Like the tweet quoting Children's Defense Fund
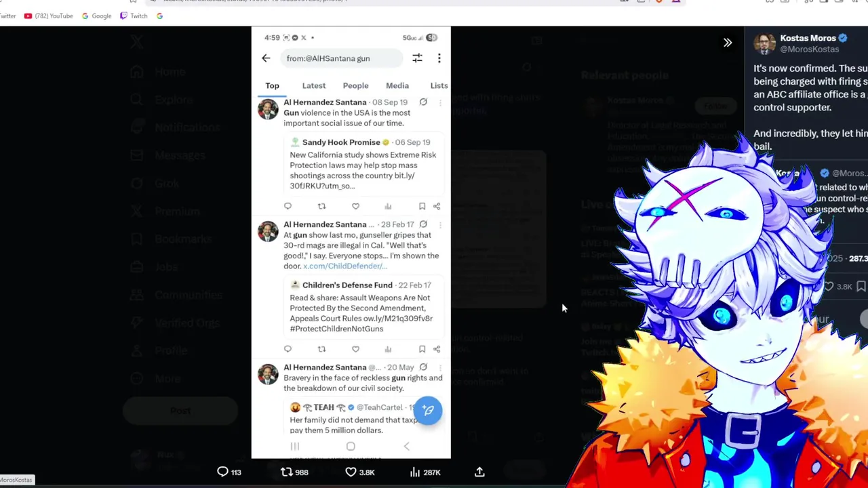The height and width of the screenshot is (488, 868). pos(355,349)
